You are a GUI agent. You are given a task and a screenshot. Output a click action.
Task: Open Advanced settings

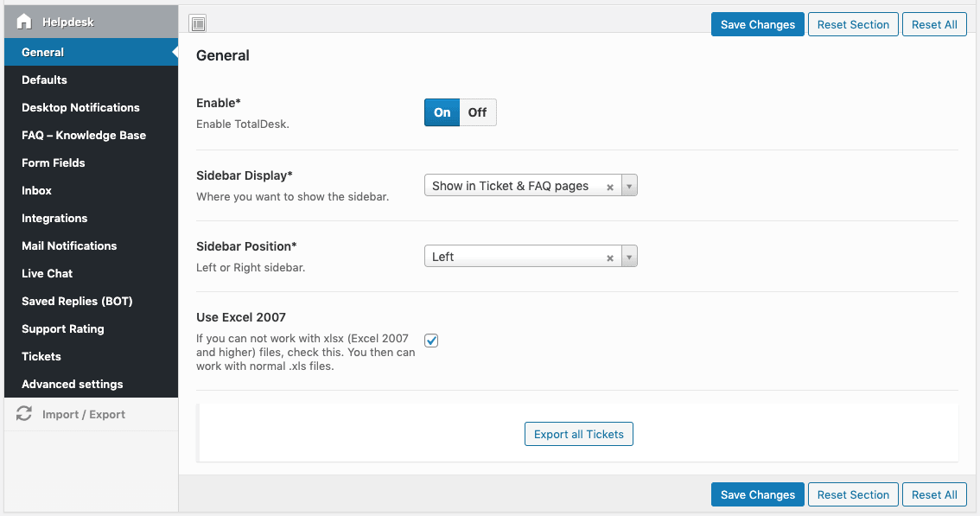(72, 384)
